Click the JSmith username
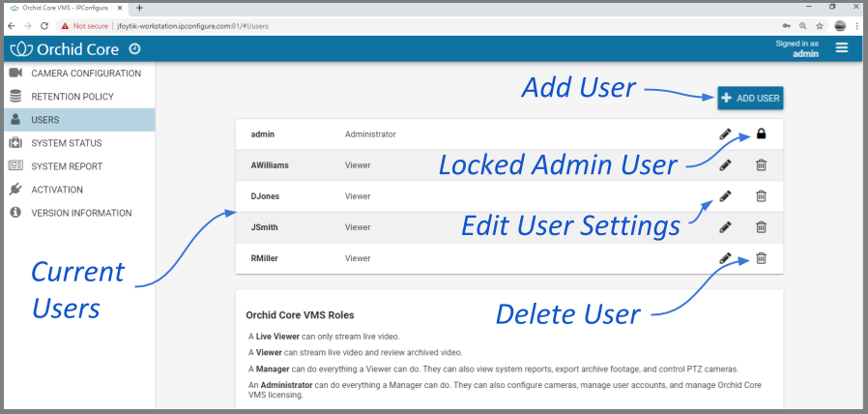Image resolution: width=868 pixels, height=414 pixels. (x=265, y=227)
